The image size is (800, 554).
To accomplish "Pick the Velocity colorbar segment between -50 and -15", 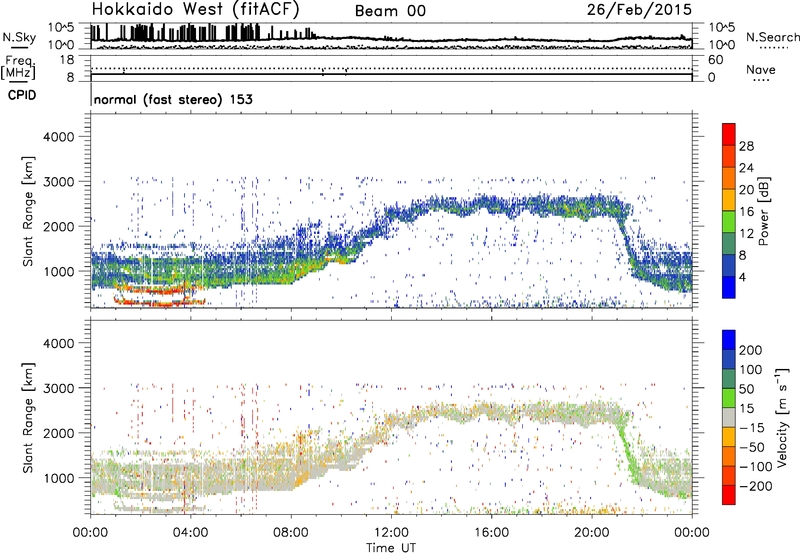I will pyautogui.click(x=729, y=437).
